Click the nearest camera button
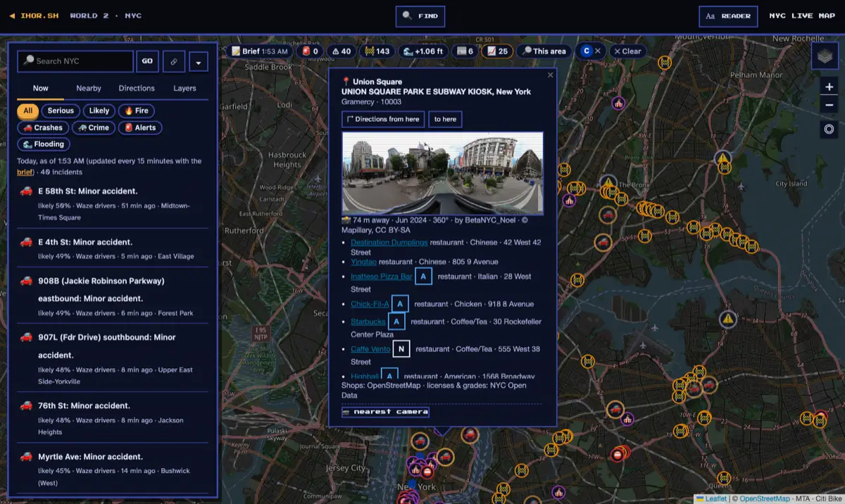Image resolution: width=845 pixels, height=504 pixels. click(x=385, y=412)
